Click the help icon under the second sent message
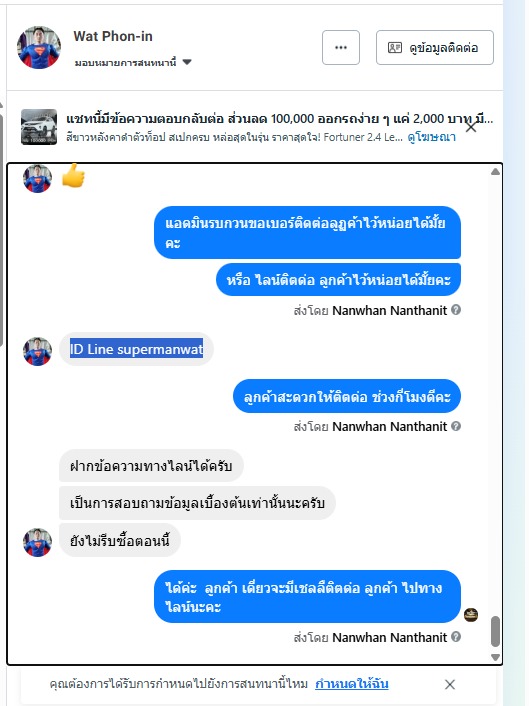 coord(456,310)
